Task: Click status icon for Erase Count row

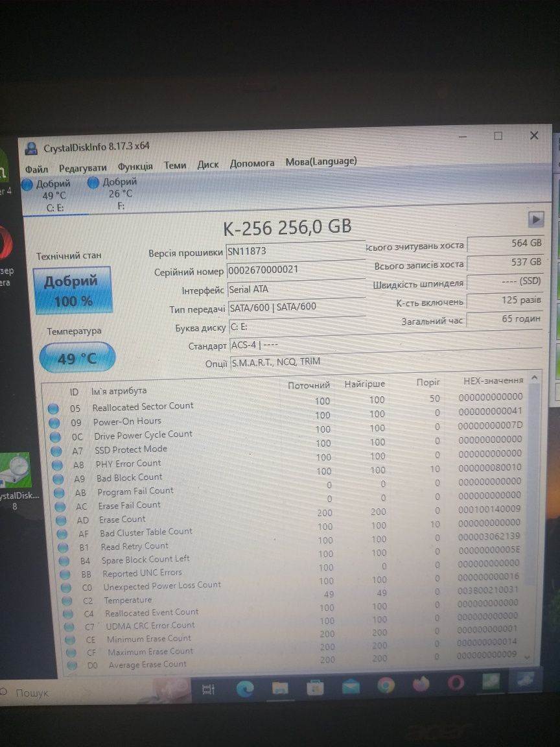Action: (61, 521)
